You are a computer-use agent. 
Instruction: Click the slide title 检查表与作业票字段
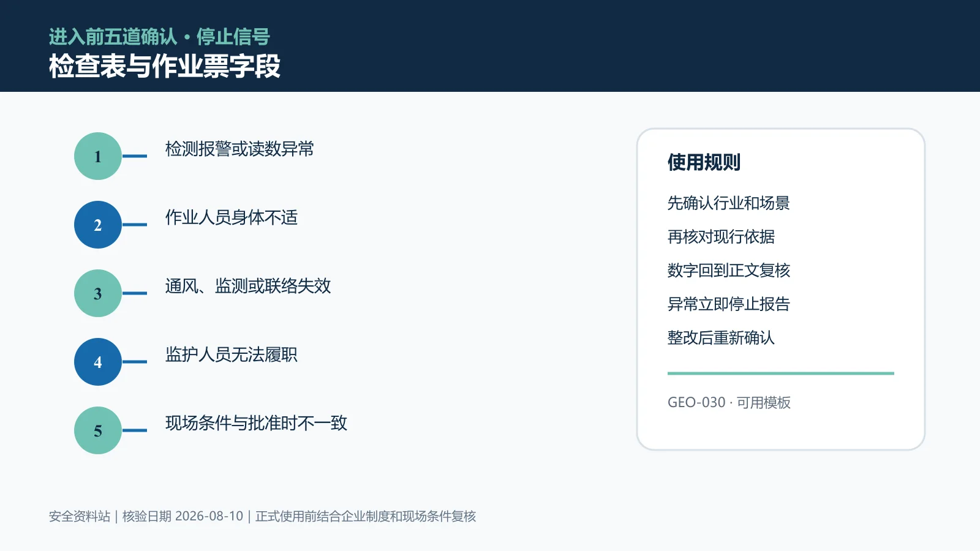tap(165, 66)
